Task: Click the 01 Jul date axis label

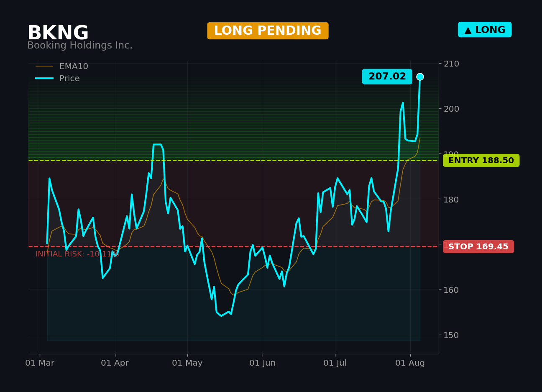Action: 335,363
